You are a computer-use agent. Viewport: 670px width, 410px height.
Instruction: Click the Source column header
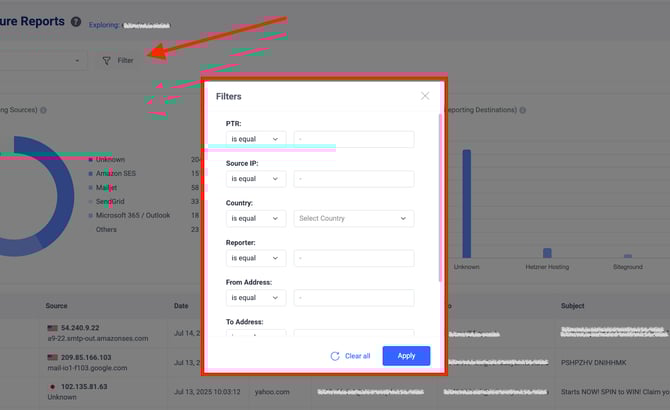coord(56,306)
